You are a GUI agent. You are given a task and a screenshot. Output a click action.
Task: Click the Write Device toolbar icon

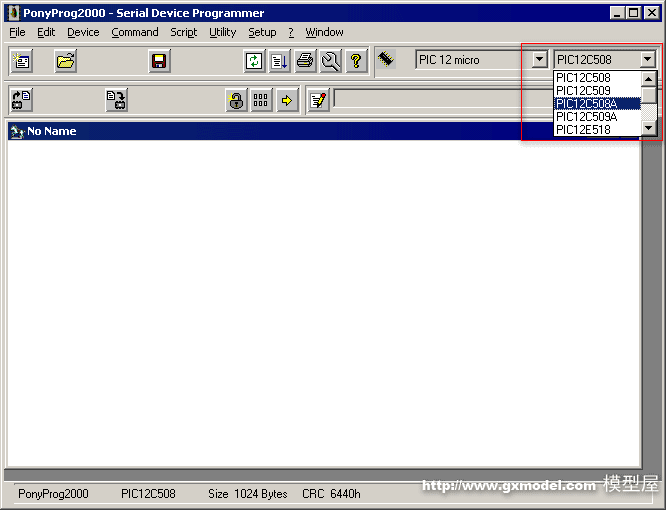click(116, 100)
